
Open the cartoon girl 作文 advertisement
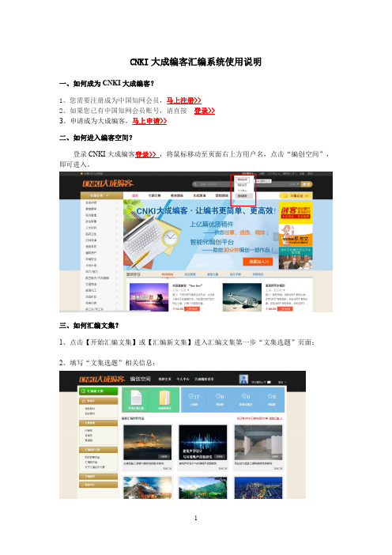(296, 236)
